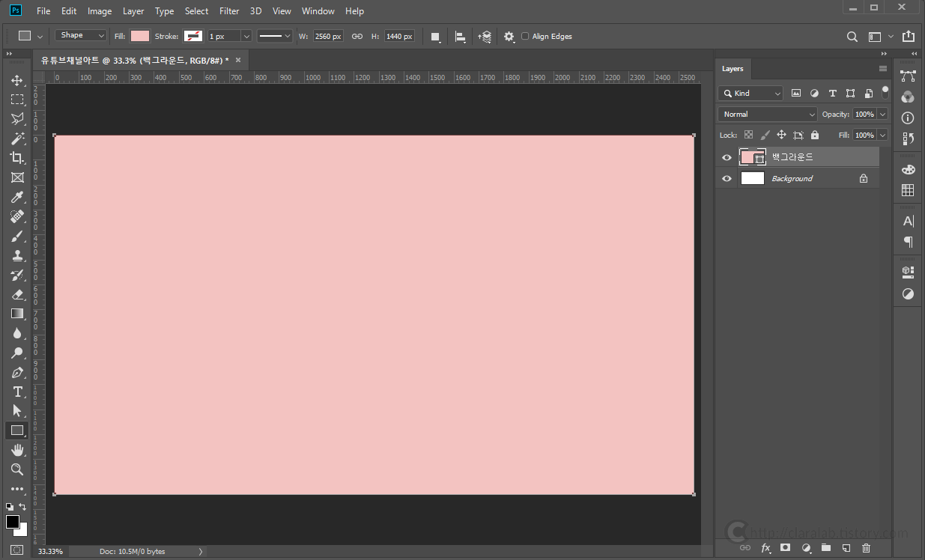925x560 pixels.
Task: Select the Clone Stamp tool
Action: 16,255
